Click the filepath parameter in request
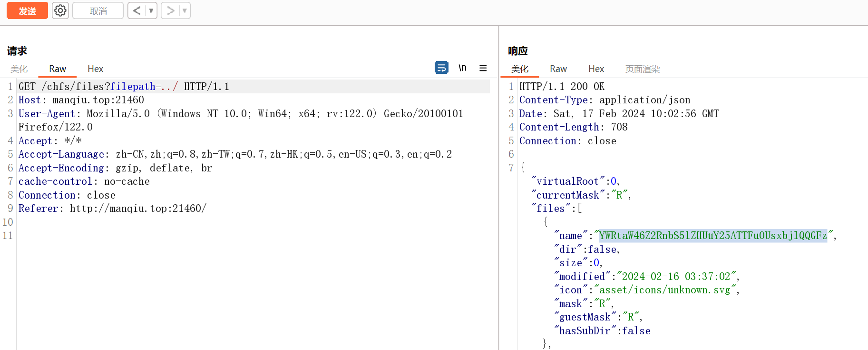 [133, 87]
